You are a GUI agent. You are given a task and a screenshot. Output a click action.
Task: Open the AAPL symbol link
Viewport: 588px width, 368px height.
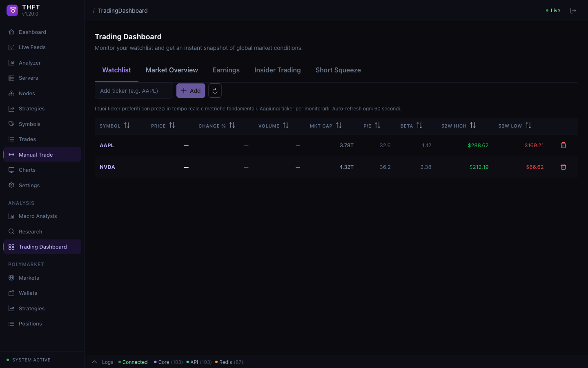tap(107, 145)
